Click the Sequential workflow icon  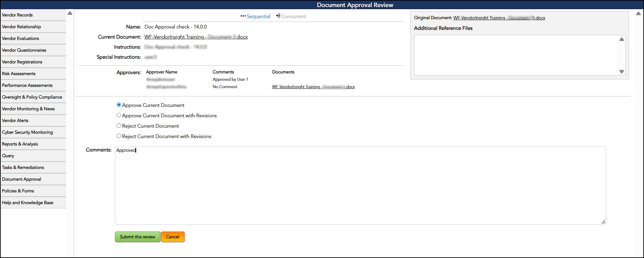click(243, 16)
